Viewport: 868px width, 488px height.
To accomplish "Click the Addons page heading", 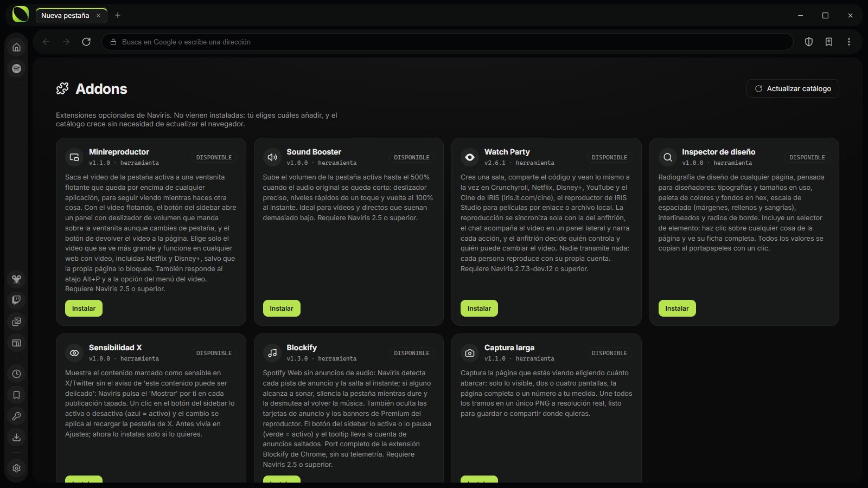I will [101, 89].
